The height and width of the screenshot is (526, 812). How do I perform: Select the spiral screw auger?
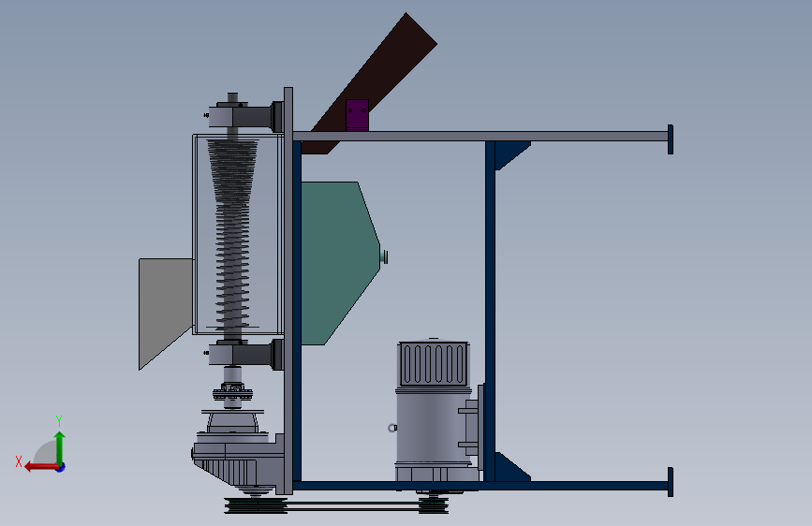point(232,238)
